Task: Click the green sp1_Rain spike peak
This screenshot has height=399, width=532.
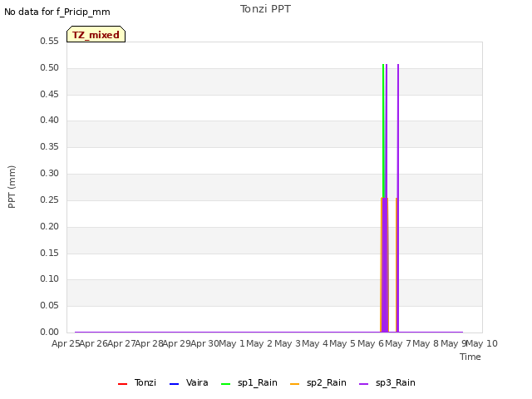Action: pos(383,65)
